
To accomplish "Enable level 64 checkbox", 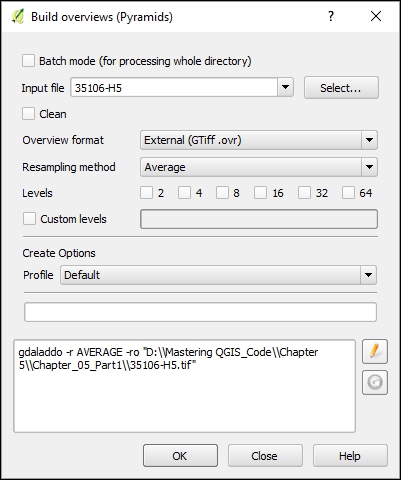I will pos(348,193).
